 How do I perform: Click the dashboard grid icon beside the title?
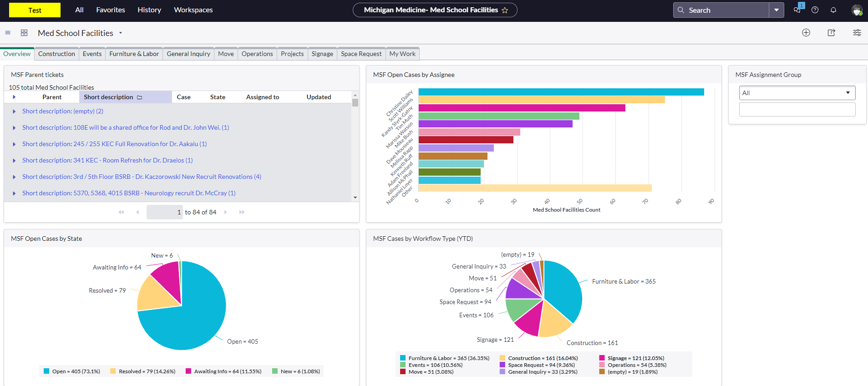tap(24, 33)
